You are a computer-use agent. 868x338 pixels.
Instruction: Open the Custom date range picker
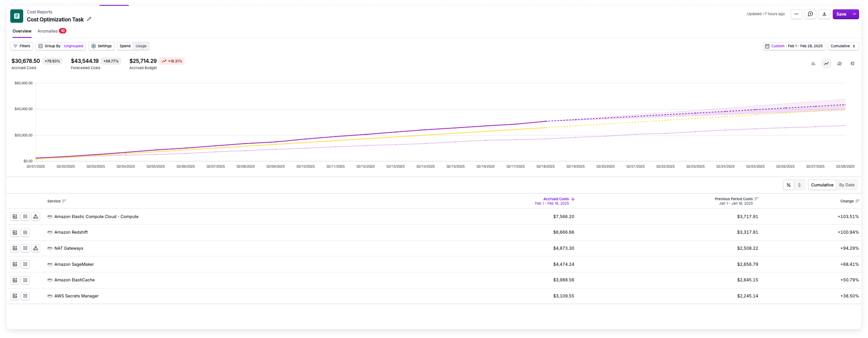click(x=794, y=46)
